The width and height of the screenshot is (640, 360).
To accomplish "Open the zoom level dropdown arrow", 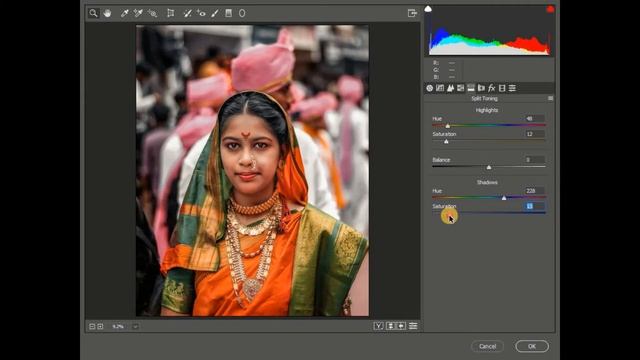I will 136,327.
